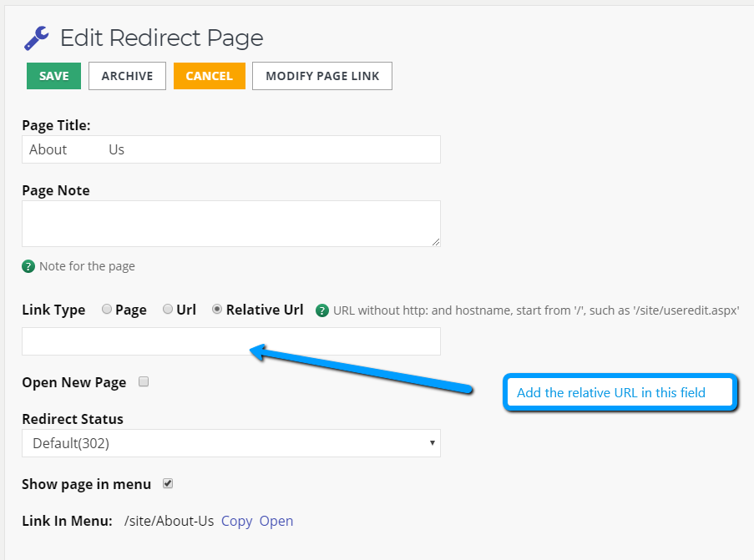
Task: Select the Page link type radio button
Action: pyautogui.click(x=107, y=309)
